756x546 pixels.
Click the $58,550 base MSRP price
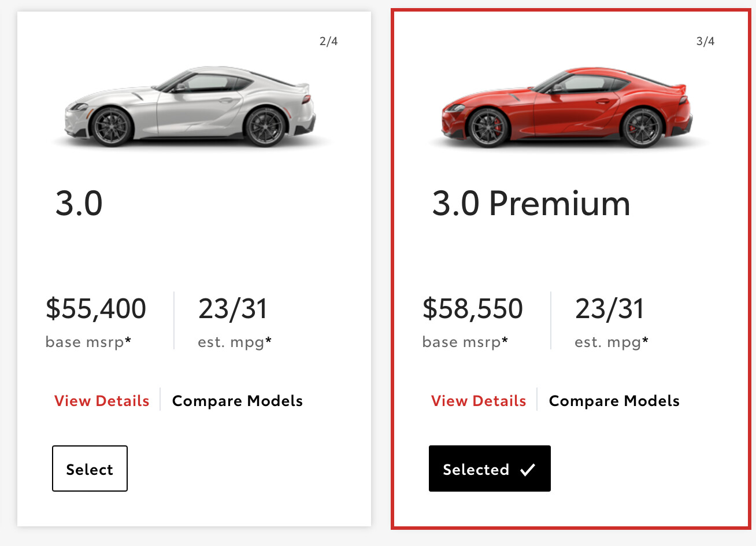(x=473, y=309)
